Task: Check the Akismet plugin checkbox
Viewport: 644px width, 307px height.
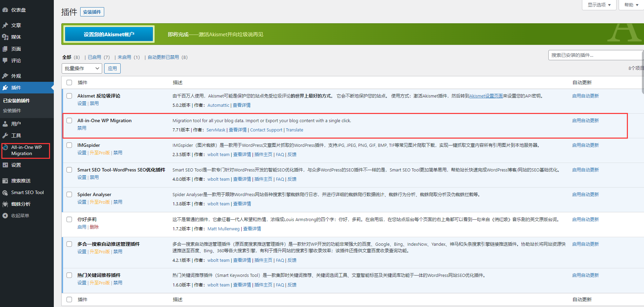Action: tap(69, 96)
